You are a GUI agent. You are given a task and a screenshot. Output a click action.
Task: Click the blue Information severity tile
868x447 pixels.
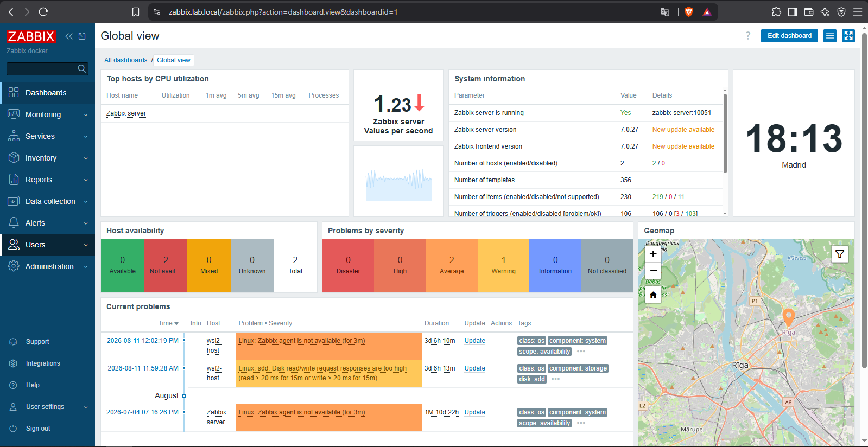(x=555, y=266)
